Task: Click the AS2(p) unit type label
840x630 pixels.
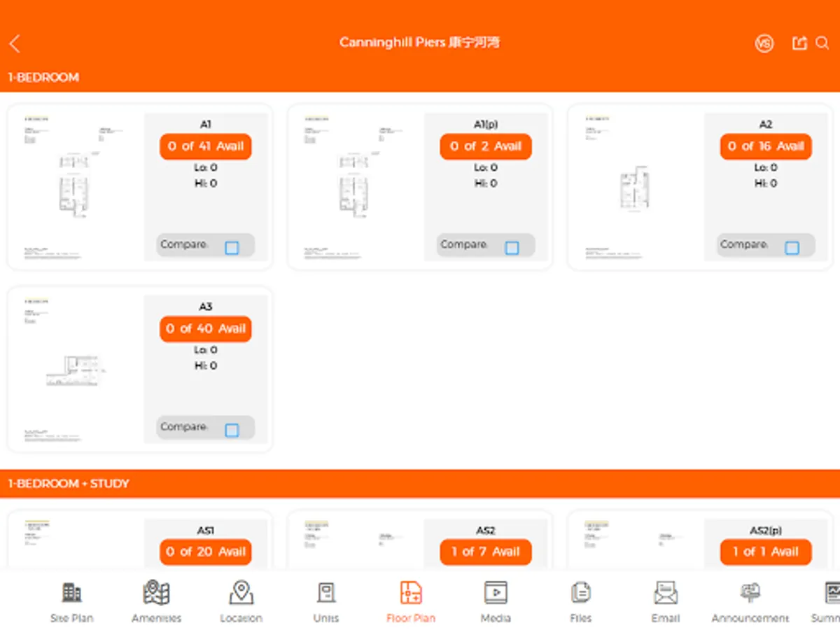Action: tap(766, 531)
